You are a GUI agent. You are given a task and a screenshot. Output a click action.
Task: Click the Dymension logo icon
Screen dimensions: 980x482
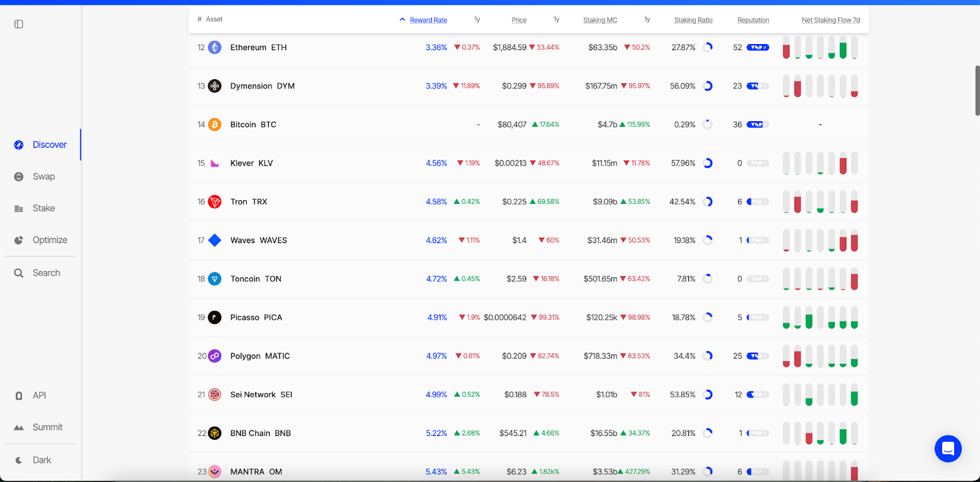tap(215, 86)
